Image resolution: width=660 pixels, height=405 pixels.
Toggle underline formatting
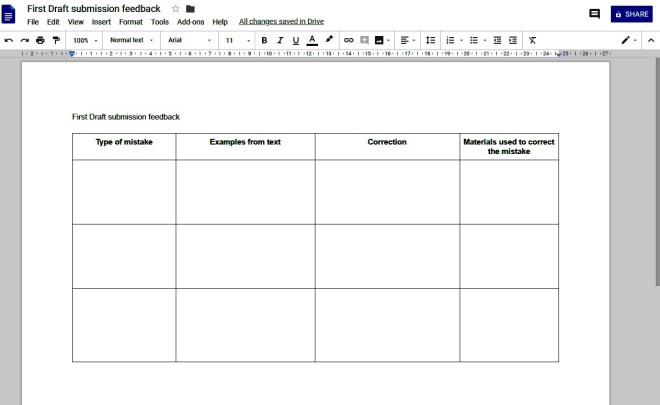[x=296, y=40]
